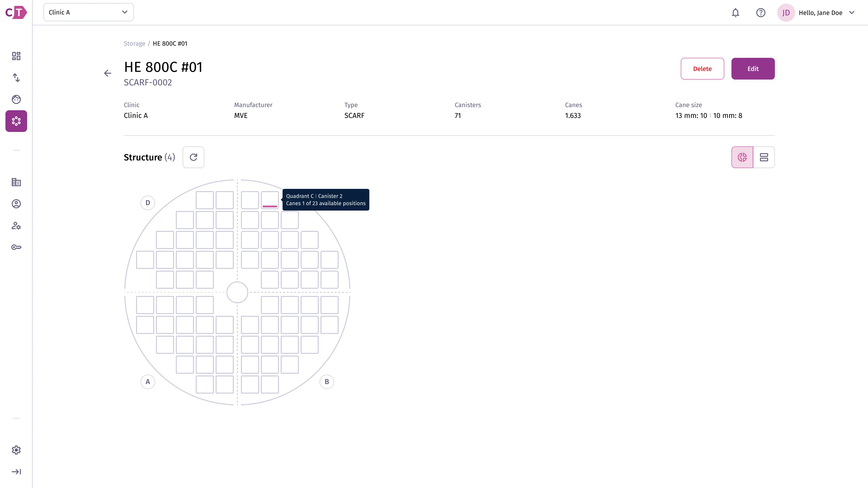Switch to circular tank view toggle

coord(742,157)
